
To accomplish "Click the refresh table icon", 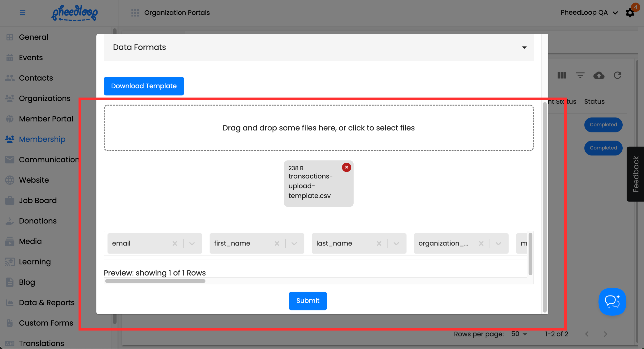I will (x=617, y=75).
